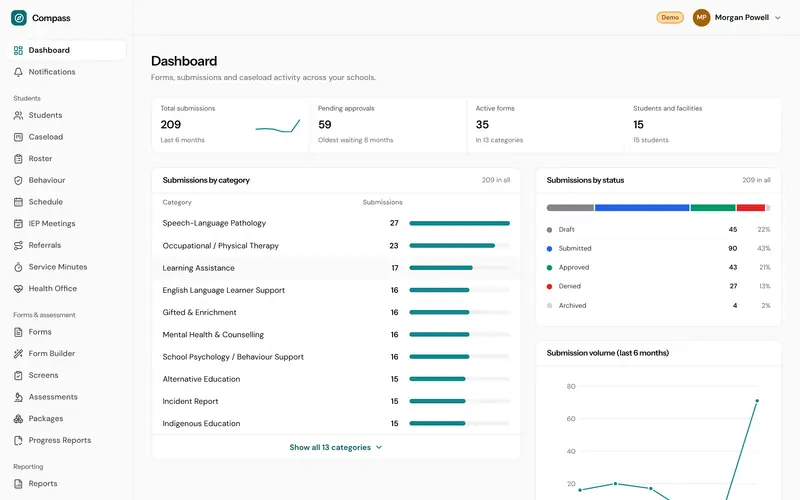The width and height of the screenshot is (800, 500).
Task: Click the blue Submitted segment of status bar
Action: [x=642, y=208]
